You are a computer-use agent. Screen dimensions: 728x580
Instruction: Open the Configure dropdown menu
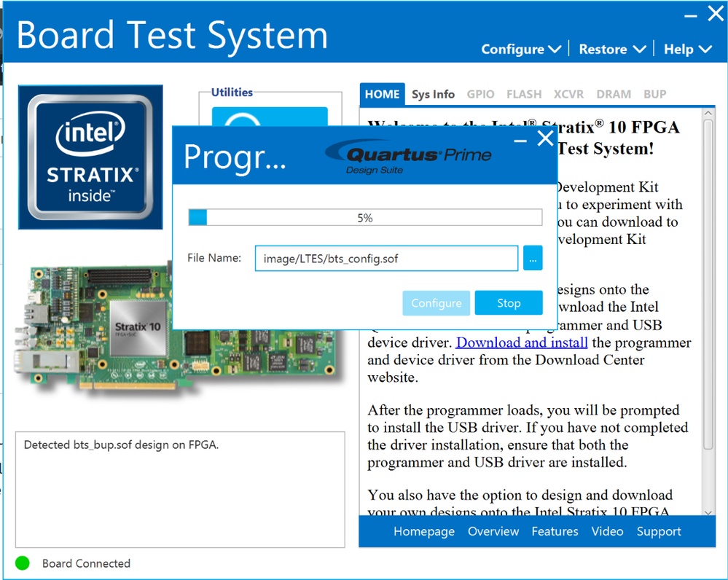pyautogui.click(x=521, y=50)
